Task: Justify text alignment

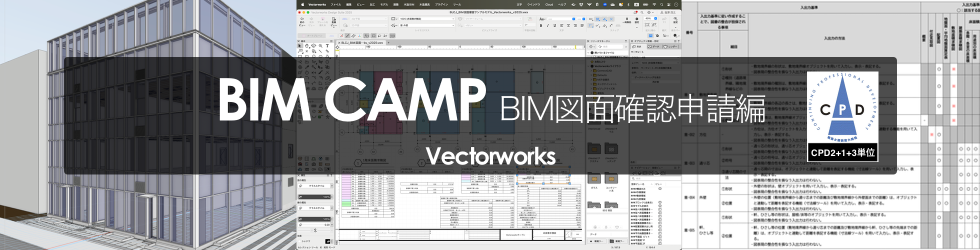Action: tap(582, 25)
